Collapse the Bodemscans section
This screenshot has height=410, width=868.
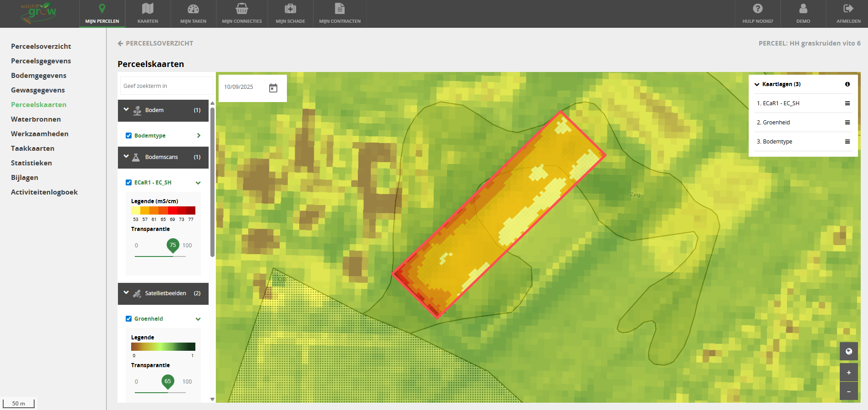click(126, 157)
